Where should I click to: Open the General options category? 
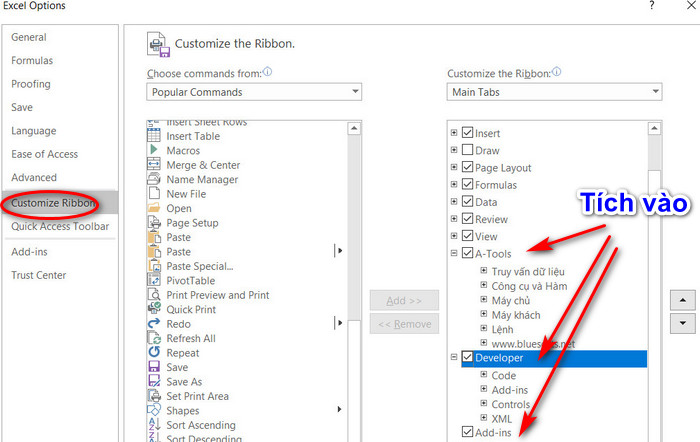pyautogui.click(x=29, y=37)
